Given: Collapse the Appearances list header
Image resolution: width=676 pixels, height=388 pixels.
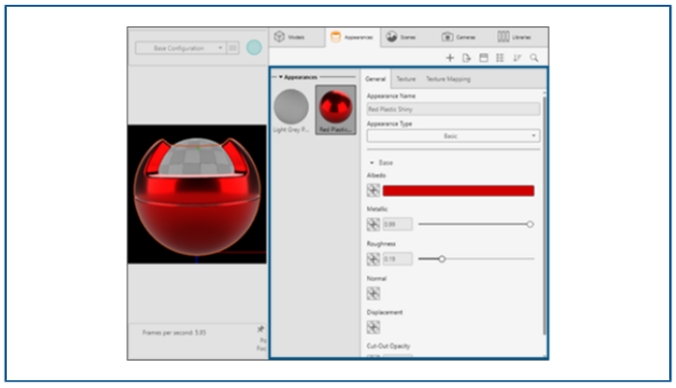Looking at the screenshot, I should (281, 77).
